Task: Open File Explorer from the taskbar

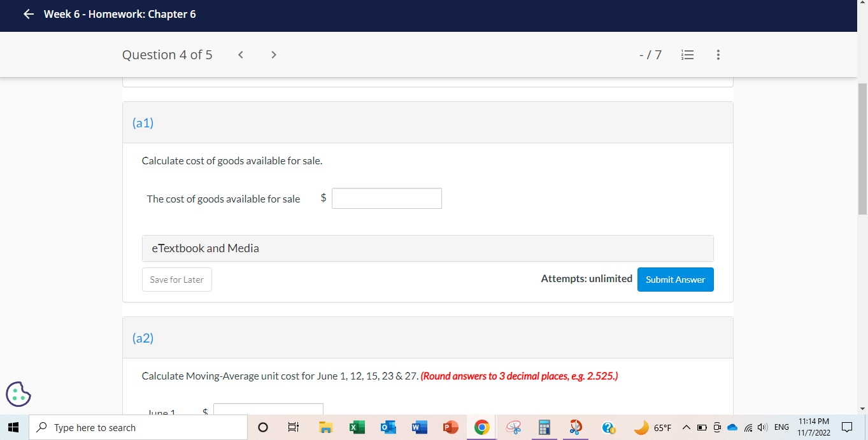Action: [x=325, y=427]
